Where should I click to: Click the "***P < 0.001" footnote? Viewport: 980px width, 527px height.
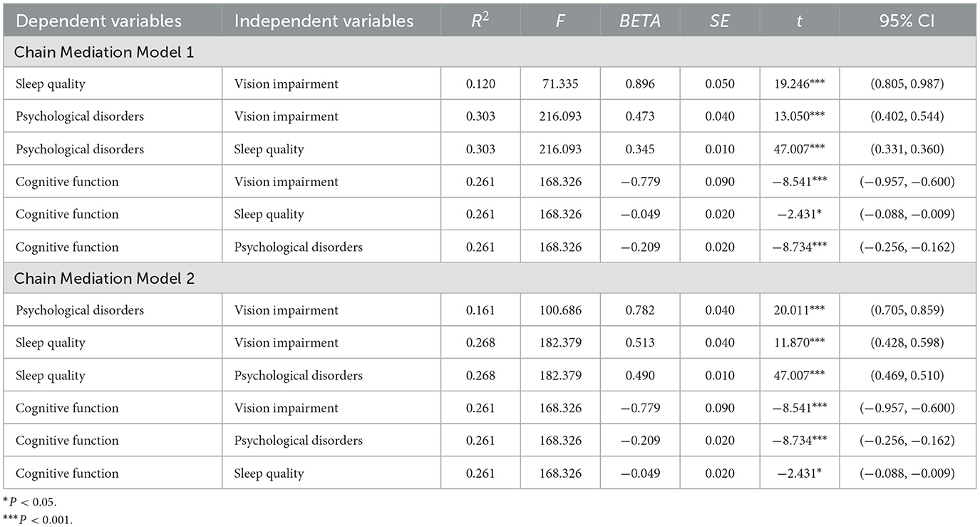click(x=43, y=520)
